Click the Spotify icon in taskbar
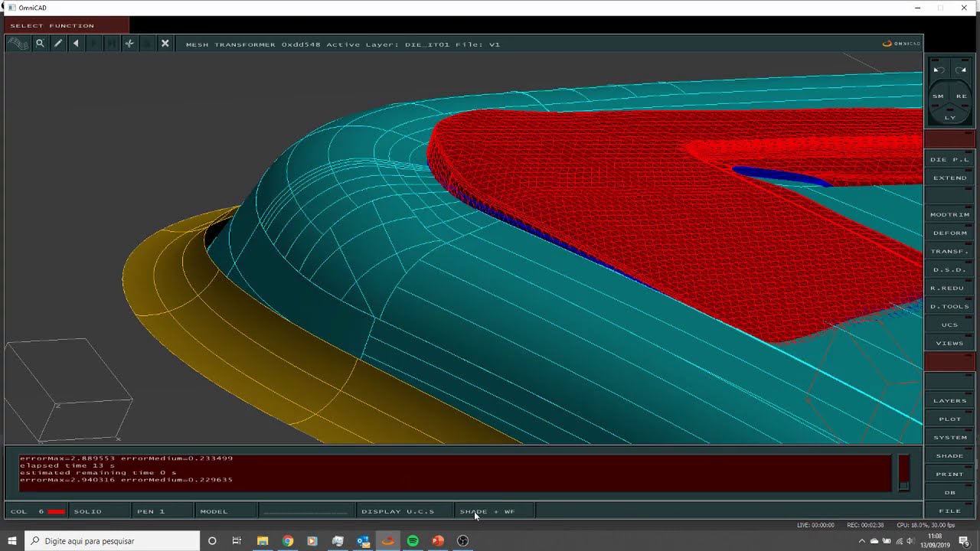 coord(413,541)
